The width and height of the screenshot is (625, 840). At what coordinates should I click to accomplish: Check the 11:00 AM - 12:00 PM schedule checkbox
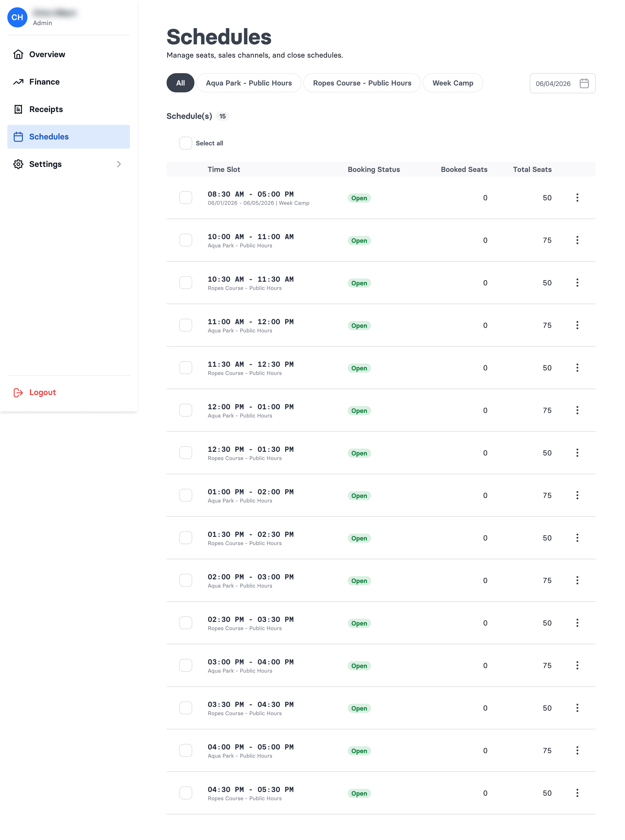click(185, 325)
